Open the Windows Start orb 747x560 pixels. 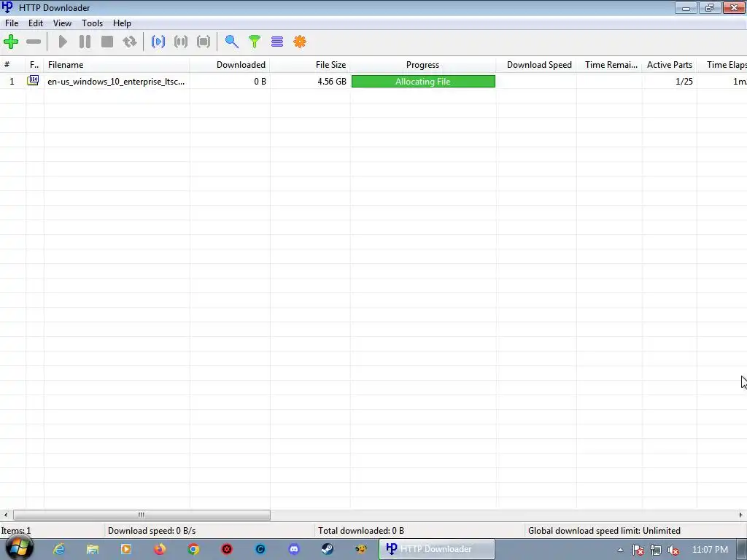click(x=18, y=548)
